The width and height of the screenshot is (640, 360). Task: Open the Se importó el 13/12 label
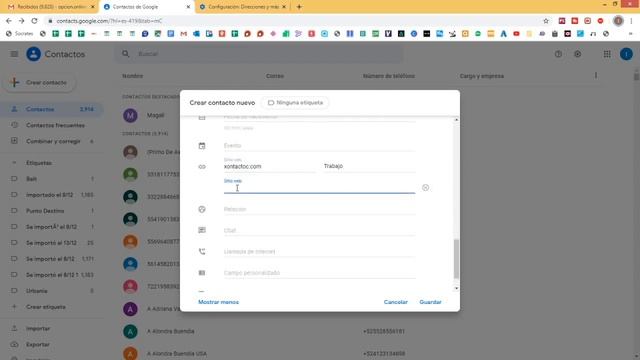(51, 243)
